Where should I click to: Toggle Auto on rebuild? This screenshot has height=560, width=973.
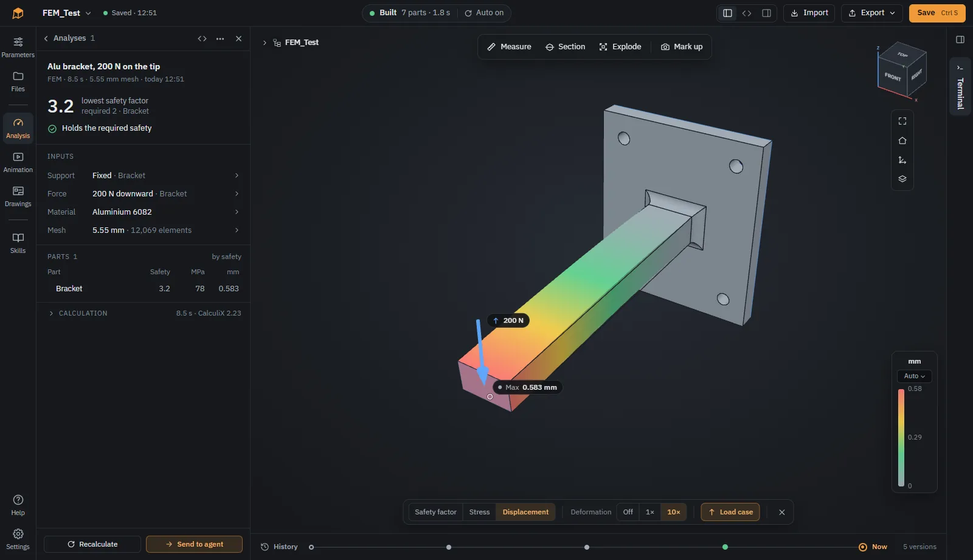pyautogui.click(x=484, y=13)
